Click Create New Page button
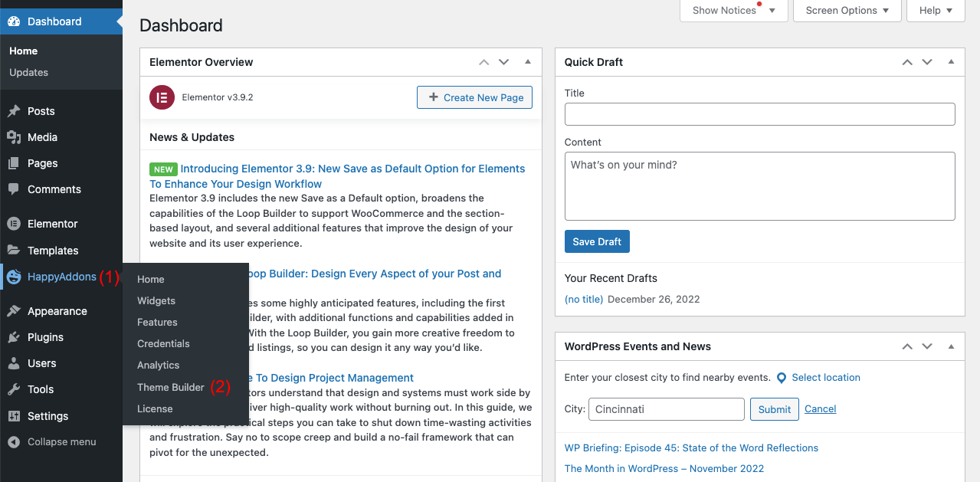Image resolution: width=980 pixels, height=482 pixels. tap(474, 97)
